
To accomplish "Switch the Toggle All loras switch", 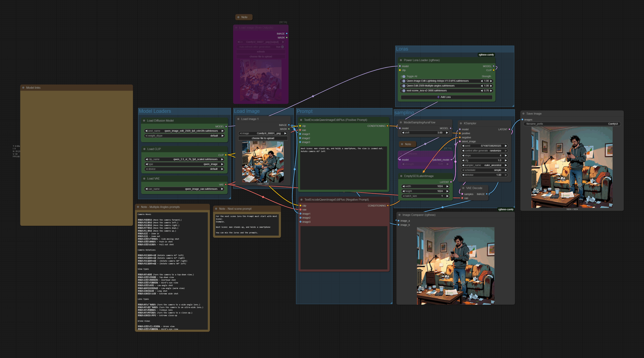I will click(x=403, y=76).
